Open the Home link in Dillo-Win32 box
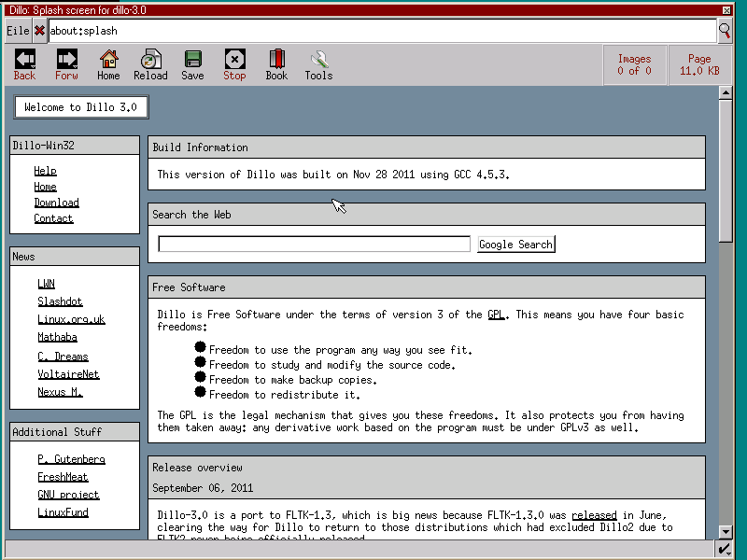 (x=45, y=187)
